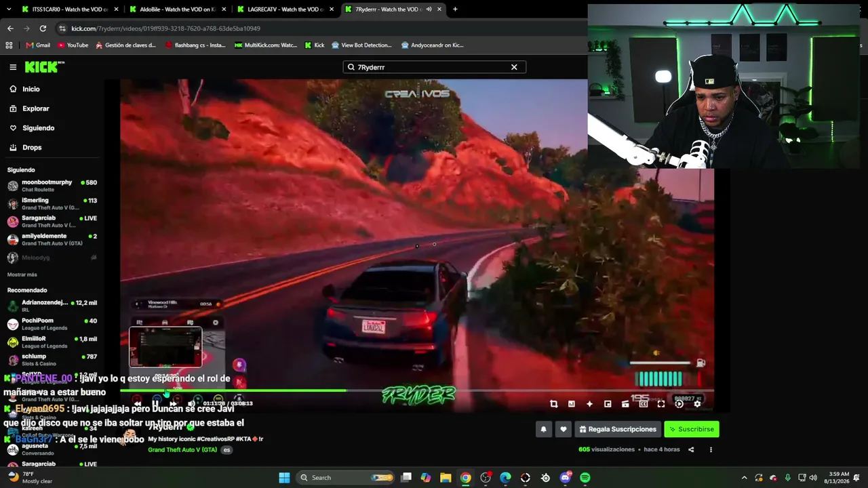The image size is (868, 488).
Task: Show hidden system tray icons
Action: 744,478
